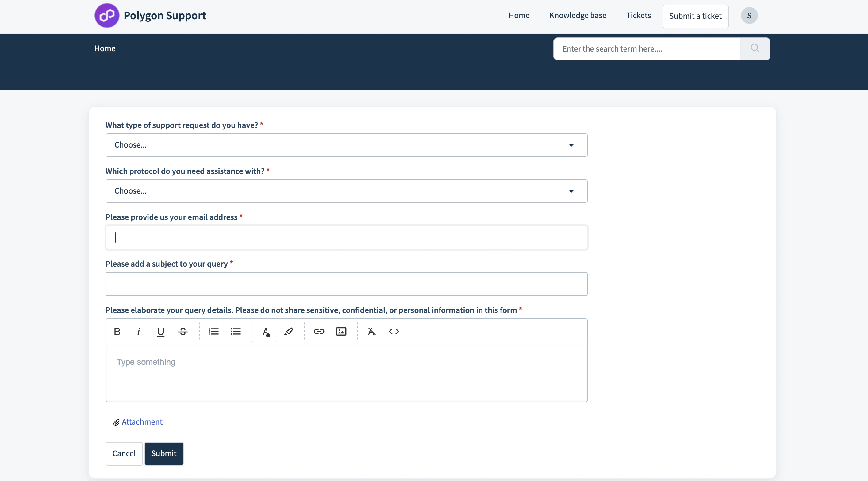Apply strikethrough formatting

[x=182, y=332]
